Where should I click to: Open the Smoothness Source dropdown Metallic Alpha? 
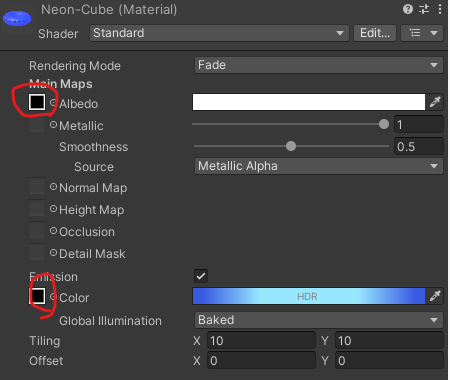click(x=319, y=166)
